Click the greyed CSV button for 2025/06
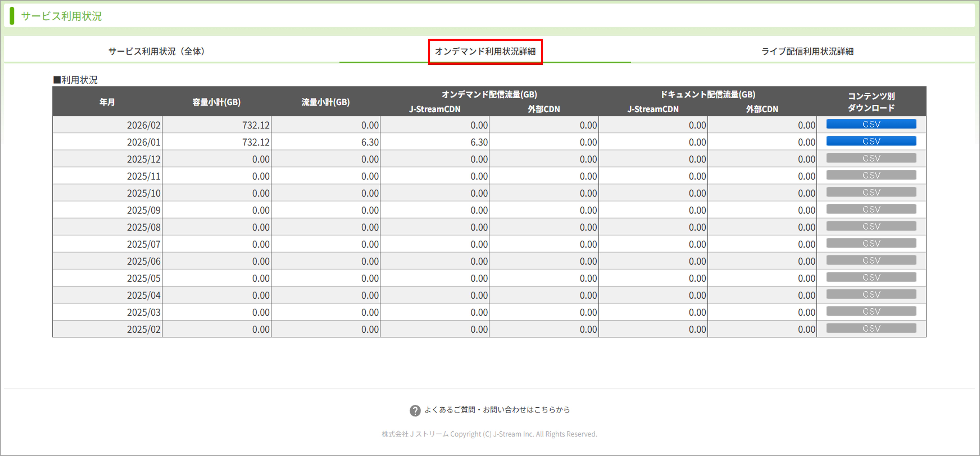This screenshot has width=980, height=456. pyautogui.click(x=871, y=260)
